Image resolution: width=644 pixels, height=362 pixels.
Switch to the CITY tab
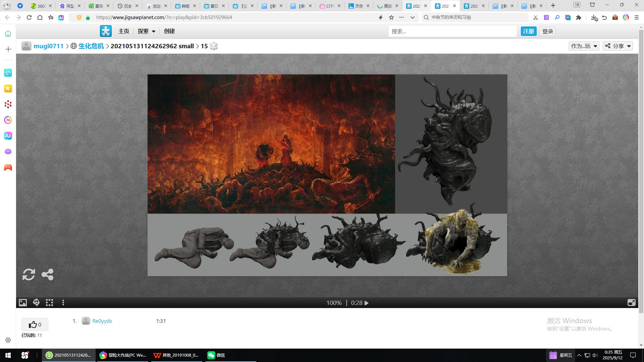click(x=329, y=6)
